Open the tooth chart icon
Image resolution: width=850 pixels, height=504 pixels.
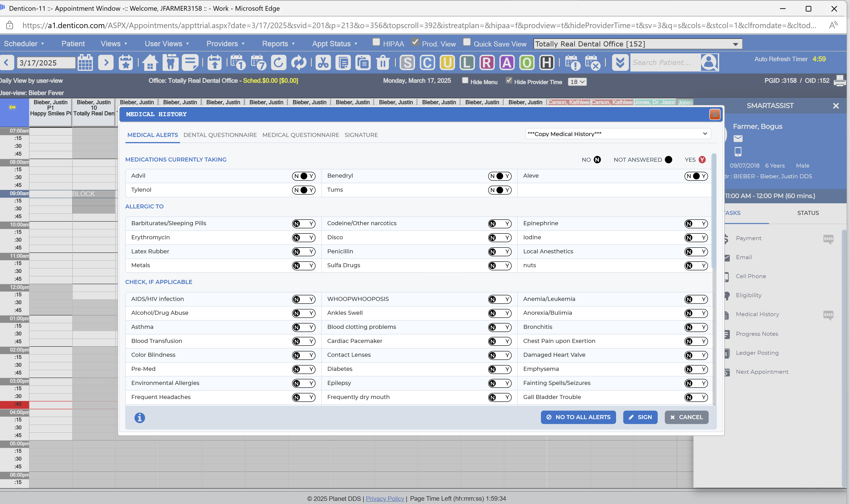pyautogui.click(x=170, y=63)
